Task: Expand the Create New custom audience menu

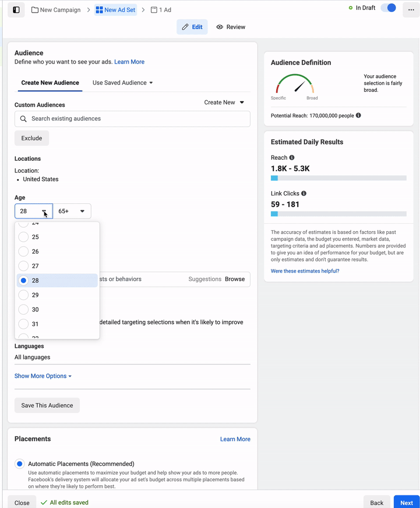Action: [224, 102]
